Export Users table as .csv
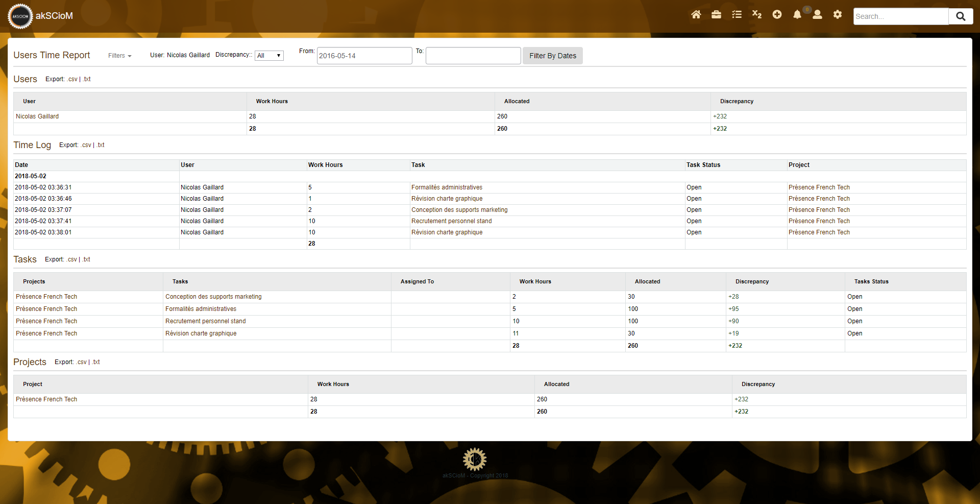Viewport: 980px width, 504px height. pos(72,79)
